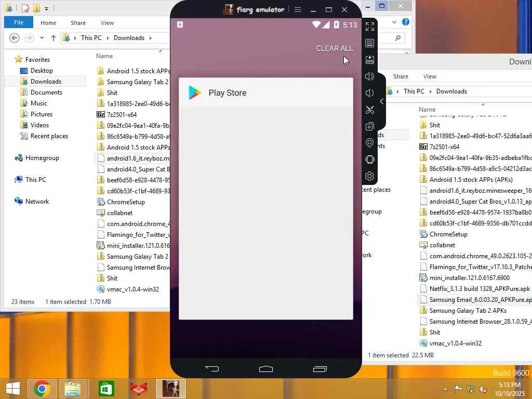Open the Play Store recent app card

coord(265,198)
